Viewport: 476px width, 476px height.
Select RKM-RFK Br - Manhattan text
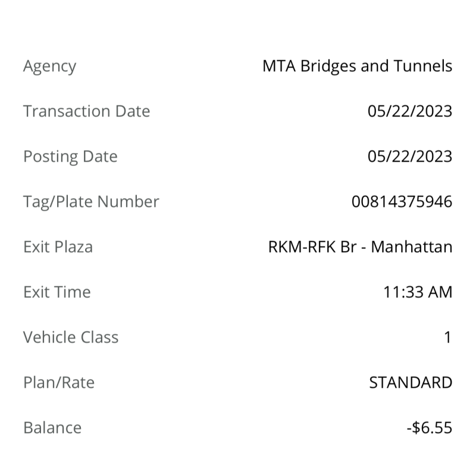pos(361,246)
